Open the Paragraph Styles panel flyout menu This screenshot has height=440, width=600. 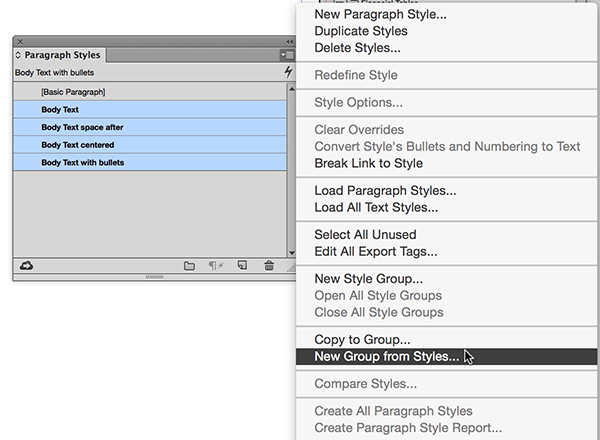[287, 55]
